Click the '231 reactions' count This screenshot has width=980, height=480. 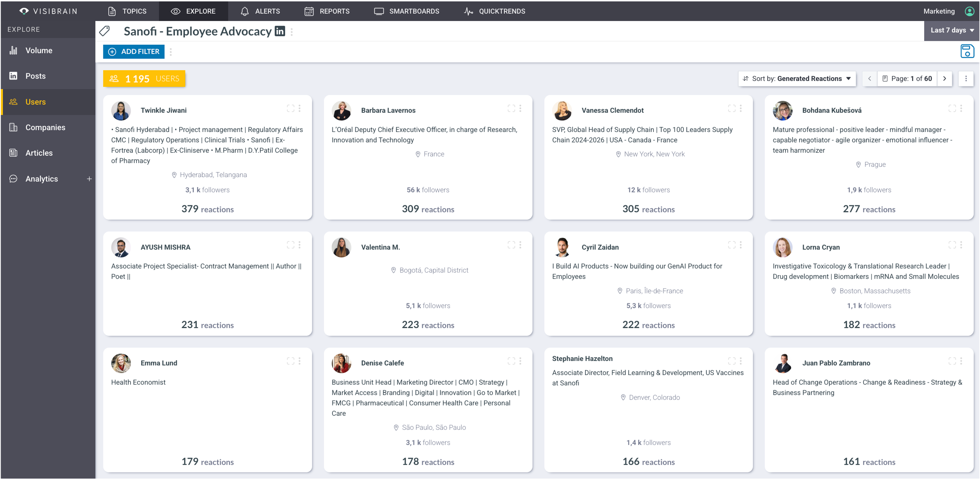pyautogui.click(x=207, y=325)
